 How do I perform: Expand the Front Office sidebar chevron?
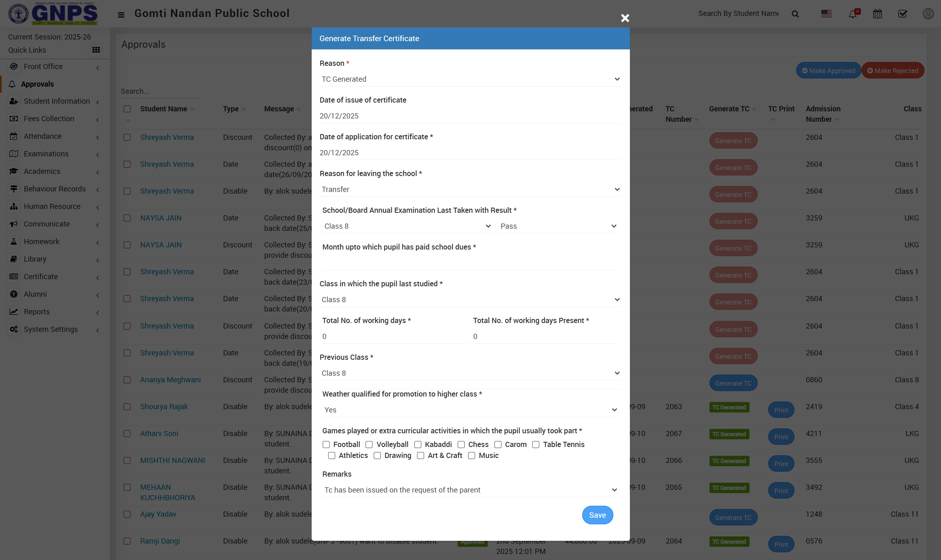tap(98, 67)
